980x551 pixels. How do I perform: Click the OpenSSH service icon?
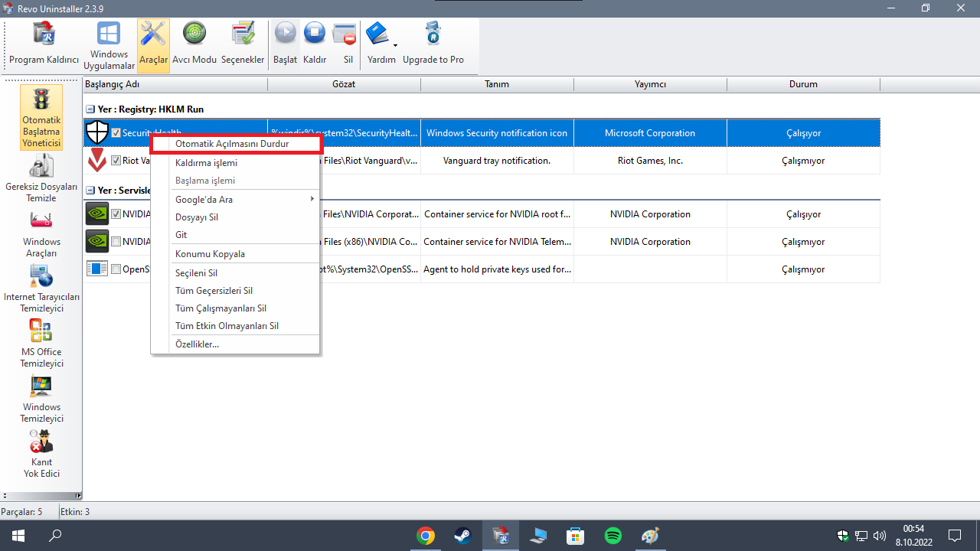pyautogui.click(x=97, y=269)
